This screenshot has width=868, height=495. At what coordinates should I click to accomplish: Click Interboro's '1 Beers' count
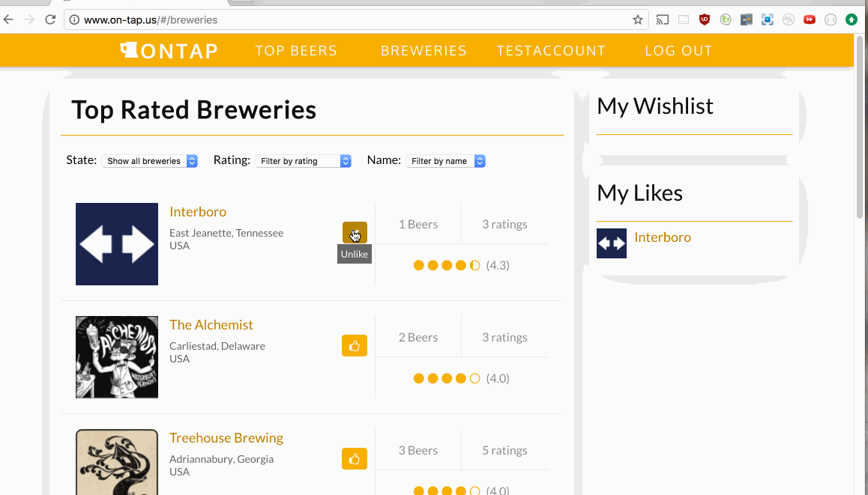(x=418, y=224)
